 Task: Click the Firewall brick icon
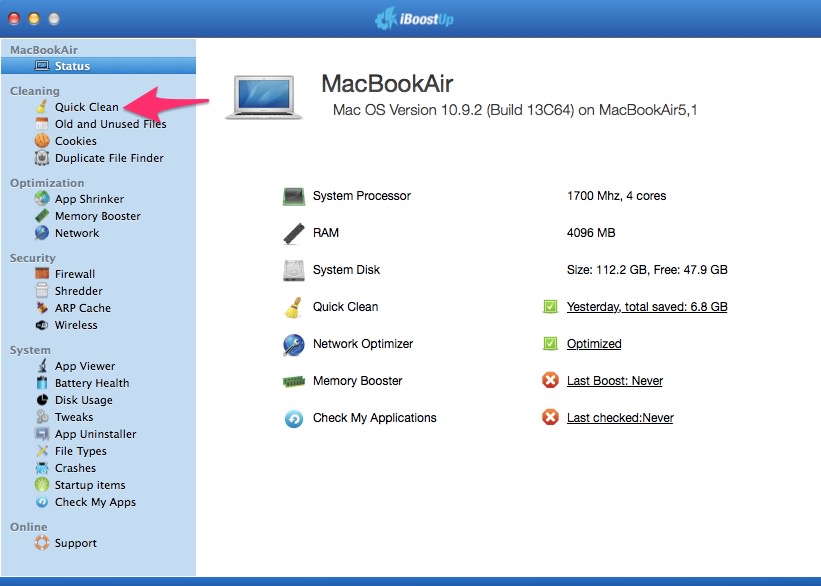[x=42, y=274]
